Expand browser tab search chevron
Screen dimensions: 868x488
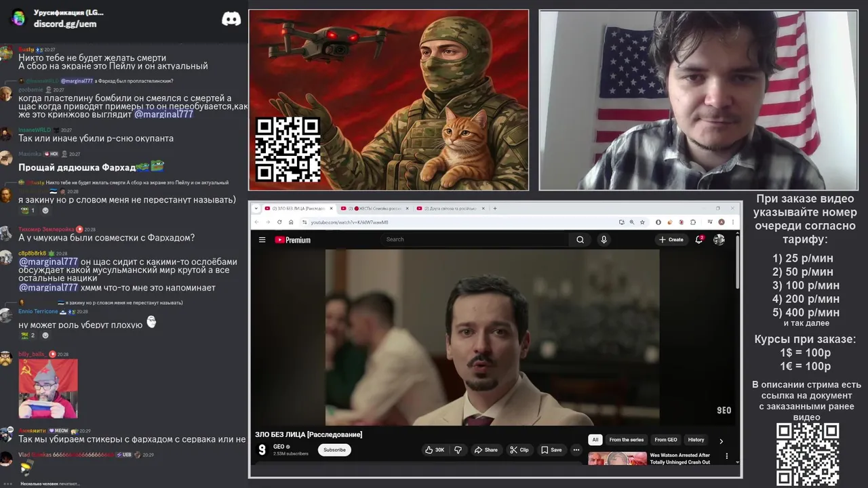[255, 208]
